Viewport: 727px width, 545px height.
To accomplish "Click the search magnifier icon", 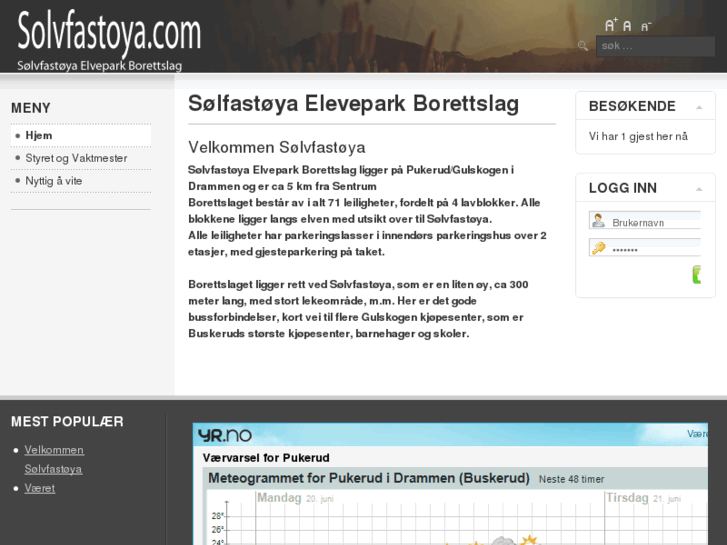I will coord(583,46).
